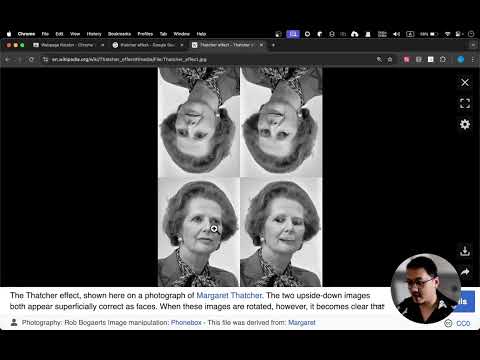Image resolution: width=480 pixels, height=360 pixels.
Task: Open a new Chrome tab
Action: click(273, 45)
